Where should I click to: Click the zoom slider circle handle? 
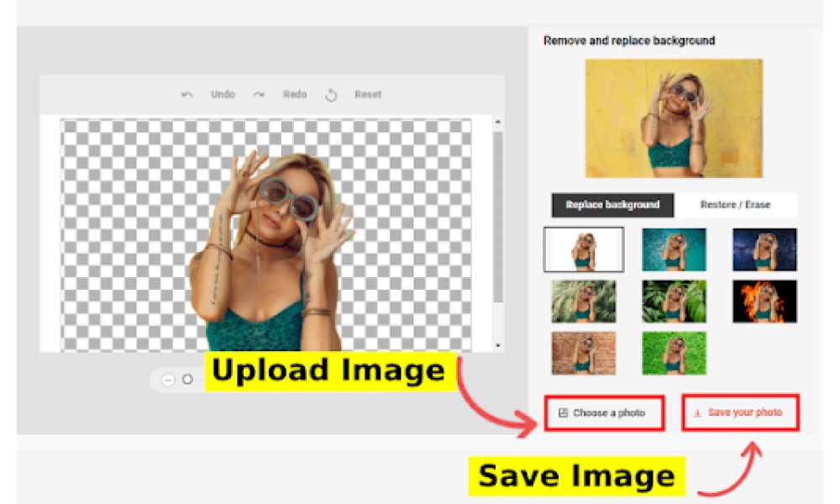tap(187, 379)
